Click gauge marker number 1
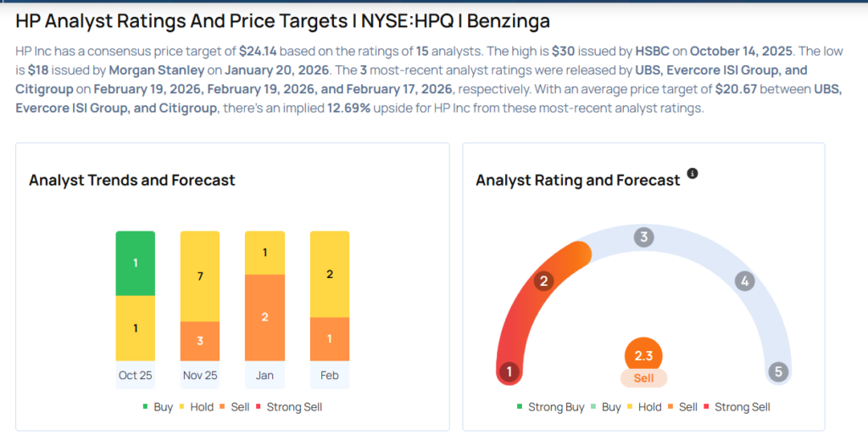 click(x=509, y=371)
